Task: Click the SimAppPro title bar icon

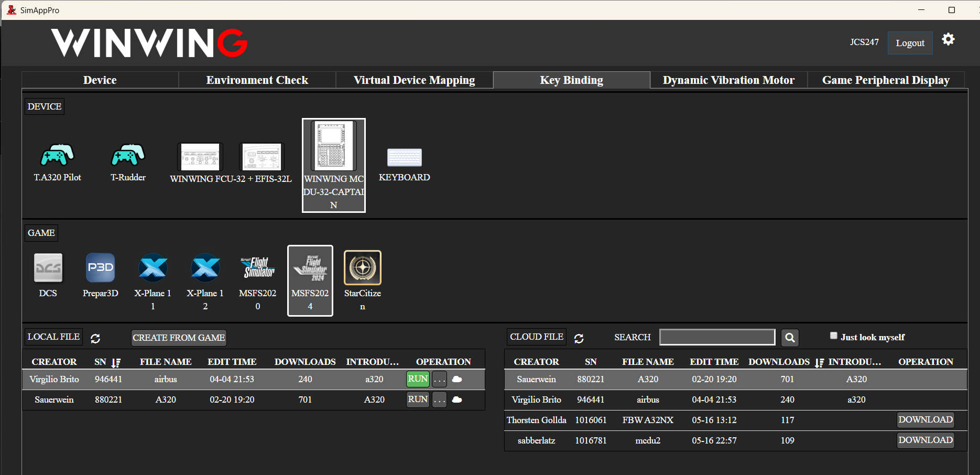Action: (12, 10)
